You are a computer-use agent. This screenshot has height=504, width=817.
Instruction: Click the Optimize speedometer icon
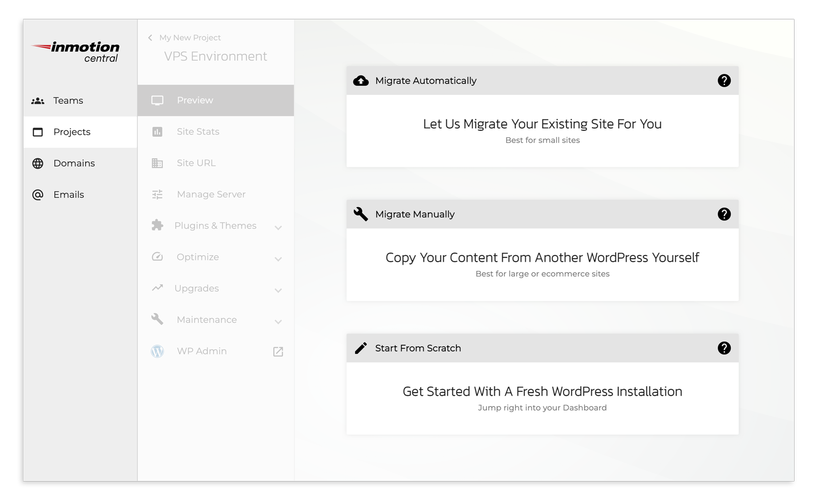pyautogui.click(x=157, y=257)
